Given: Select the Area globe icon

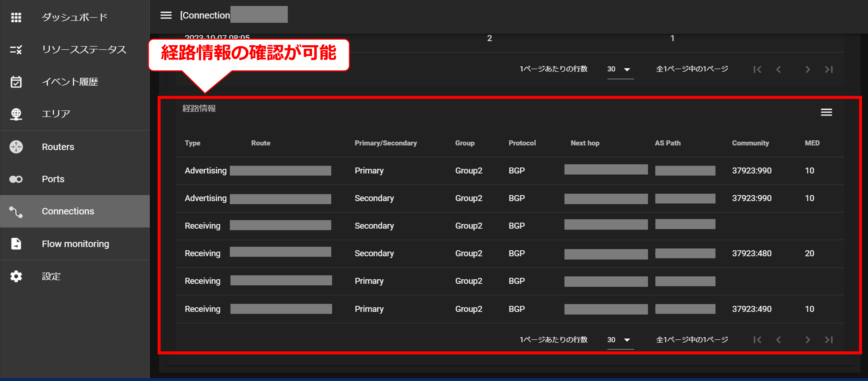Looking at the screenshot, I should click(16, 114).
